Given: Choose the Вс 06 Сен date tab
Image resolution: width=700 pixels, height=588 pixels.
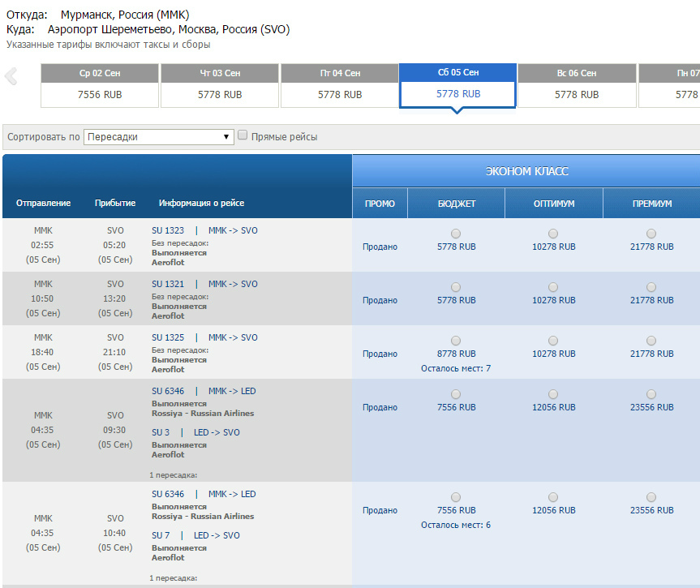Looking at the screenshot, I should [577, 86].
